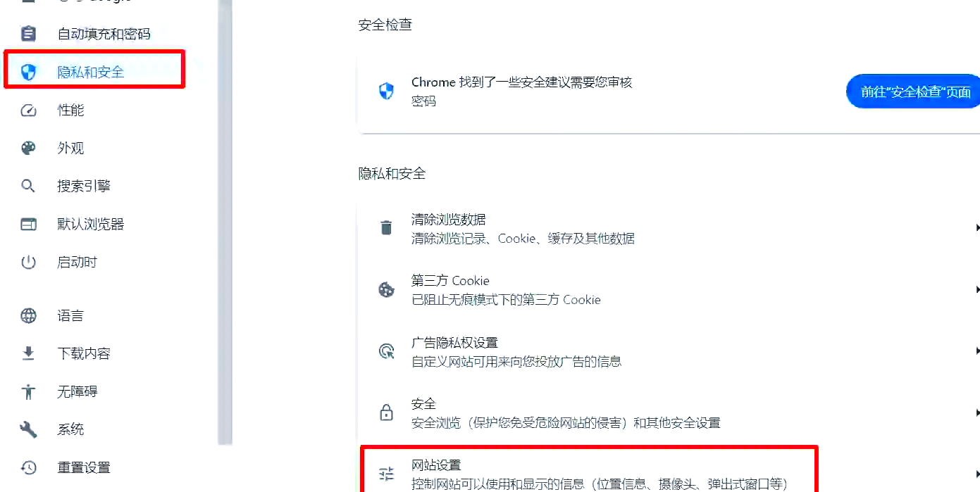Expand arrow at right of 网站设置
The width and height of the screenshot is (980, 492).
(977, 474)
